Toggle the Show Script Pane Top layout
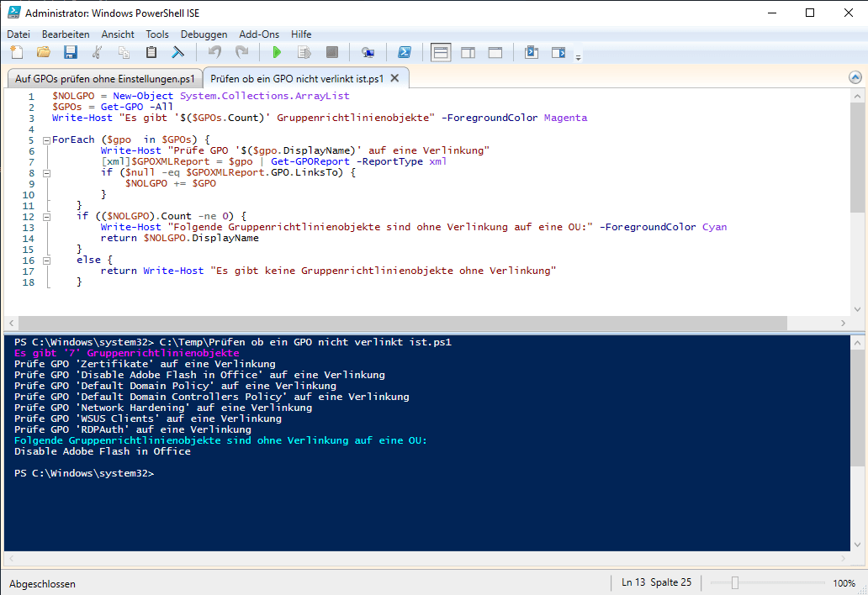Viewport: 868px width, 595px height. [x=441, y=52]
